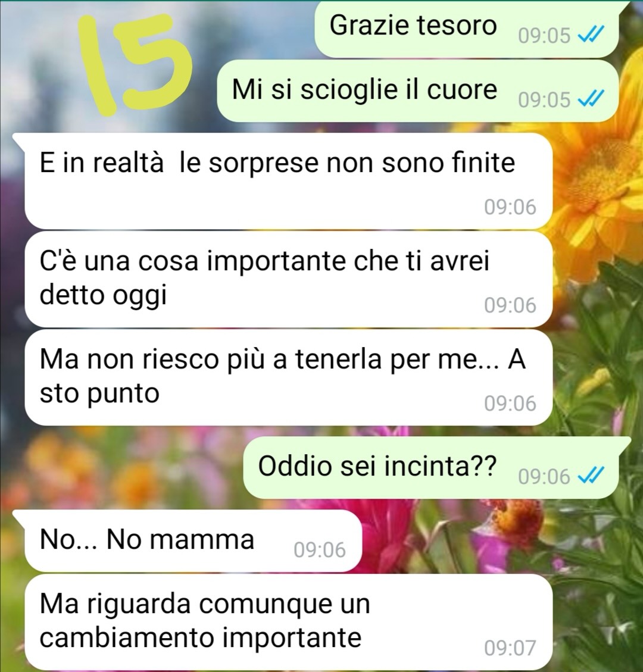Tap read ticks on 'Oddio sei incinta??'
Screen dimensions: 643x672
tap(591, 476)
